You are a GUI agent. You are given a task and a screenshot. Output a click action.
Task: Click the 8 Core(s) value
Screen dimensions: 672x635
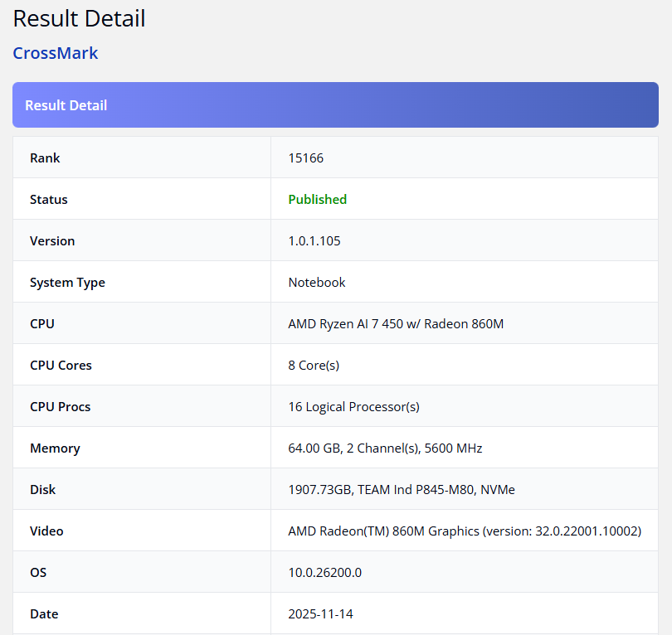(x=314, y=365)
